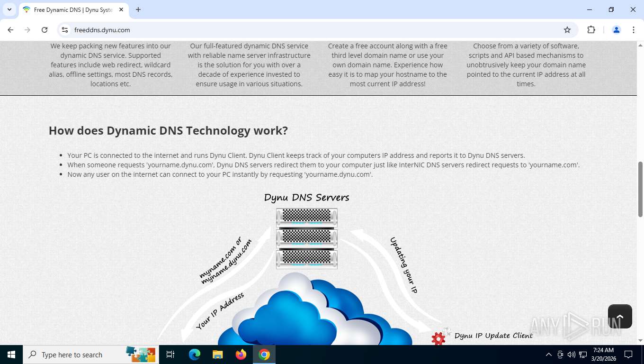Viewport: 644px width, 364px height.
Task: Show hidden system tray icons
Action: (x=549, y=355)
